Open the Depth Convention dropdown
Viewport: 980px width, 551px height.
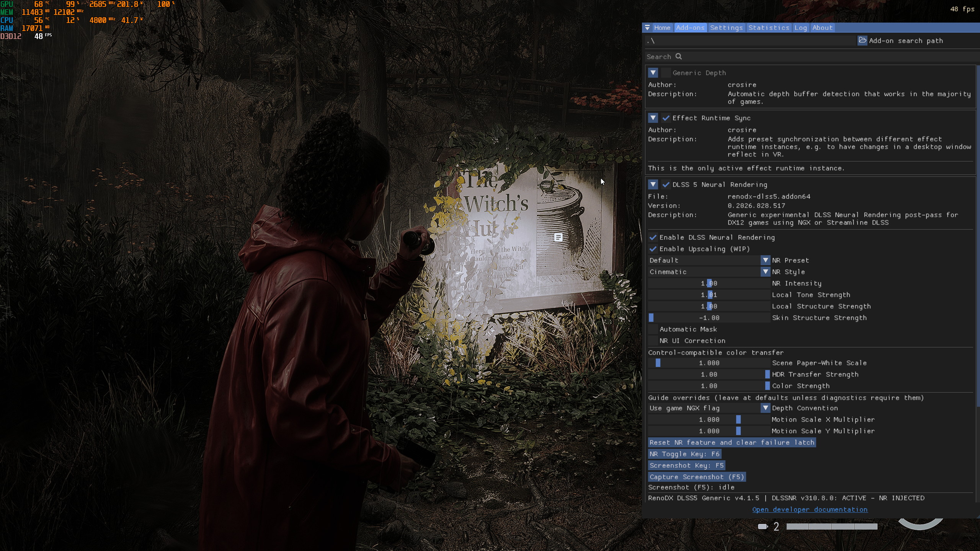coord(709,408)
